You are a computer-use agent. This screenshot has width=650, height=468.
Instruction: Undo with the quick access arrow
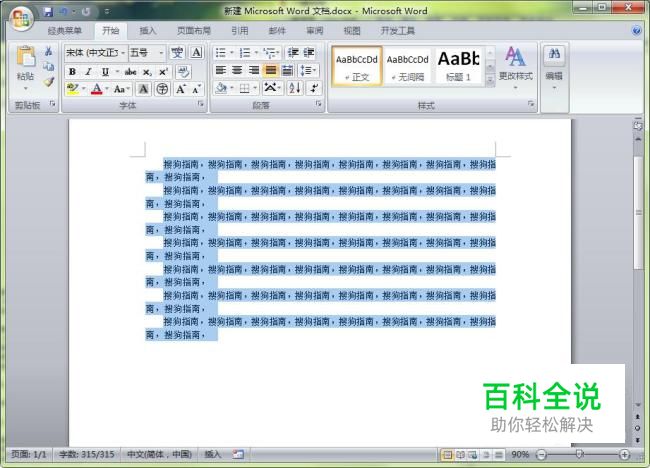coord(64,12)
